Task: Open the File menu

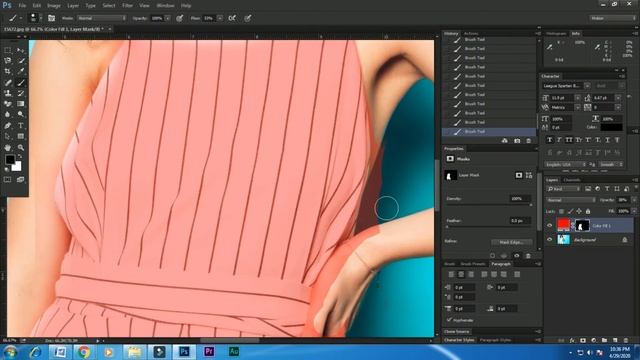Action: click(22, 6)
